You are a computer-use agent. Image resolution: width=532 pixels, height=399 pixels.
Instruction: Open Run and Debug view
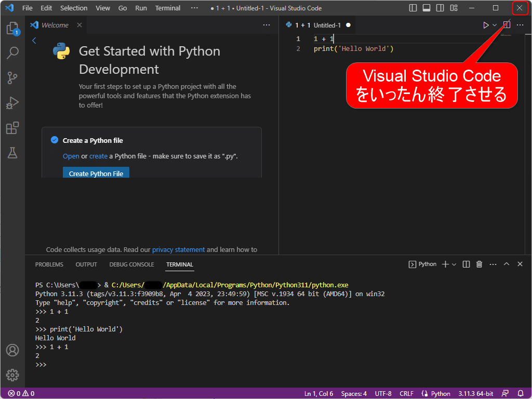pos(12,103)
